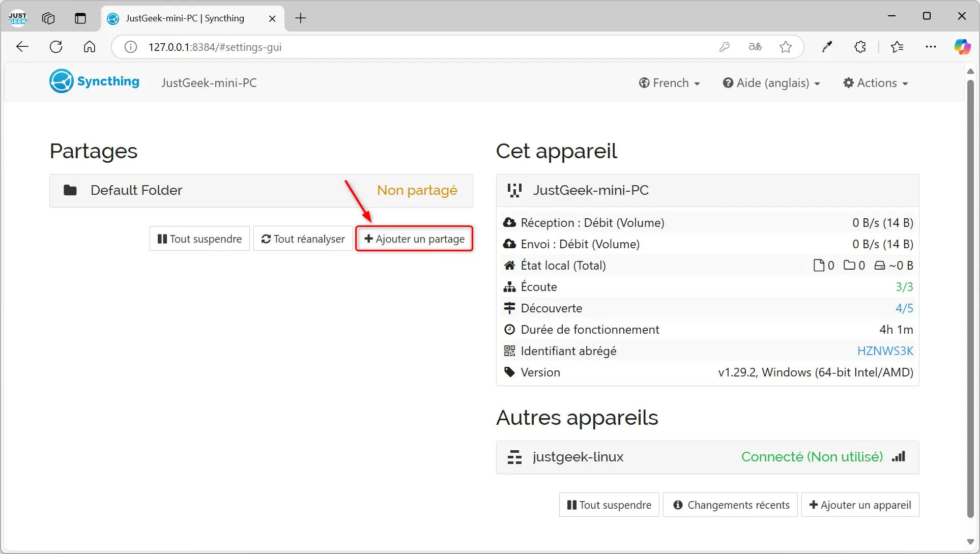Click the Ajouter un partage button
The height and width of the screenshot is (554, 980).
(414, 239)
